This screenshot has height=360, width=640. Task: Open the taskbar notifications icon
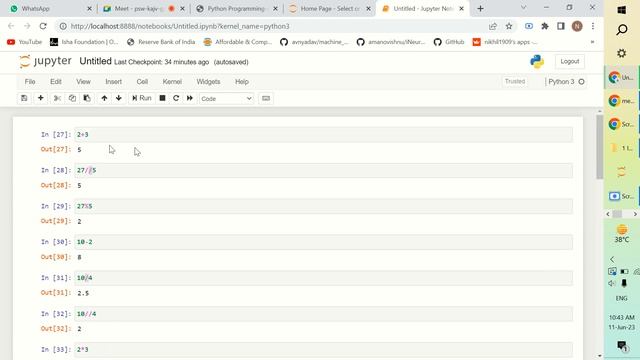[622, 346]
